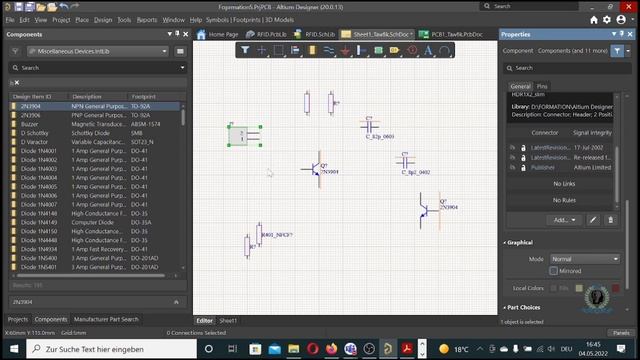Toggle visibility of the Publisher parameter
640x360 pixels.
click(x=512, y=167)
